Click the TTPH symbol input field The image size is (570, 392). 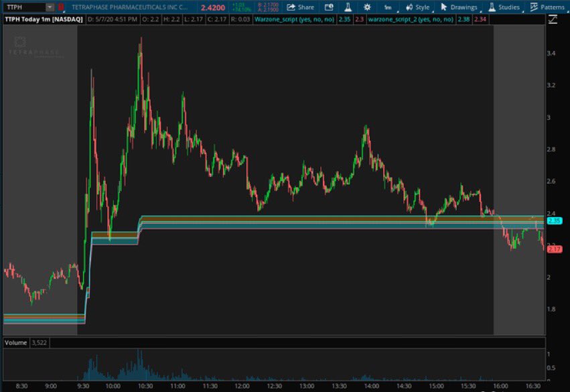(24, 7)
